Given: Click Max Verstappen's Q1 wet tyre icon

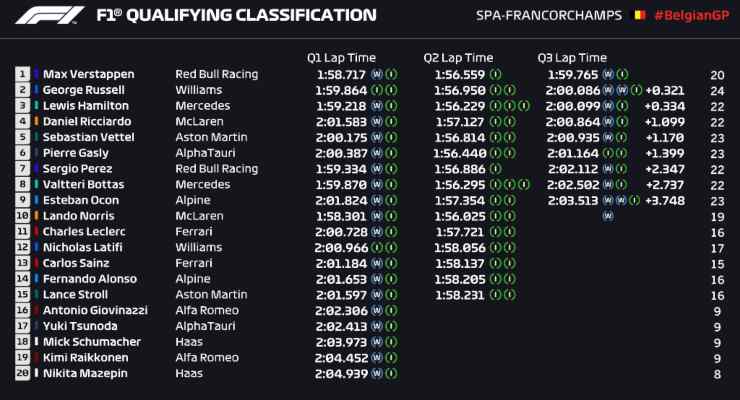Looking at the screenshot, I should pos(377,75).
